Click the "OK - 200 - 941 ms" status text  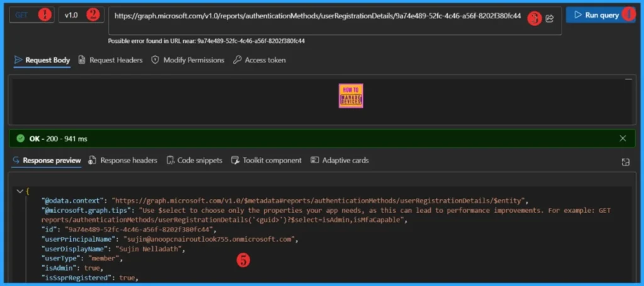click(58, 139)
